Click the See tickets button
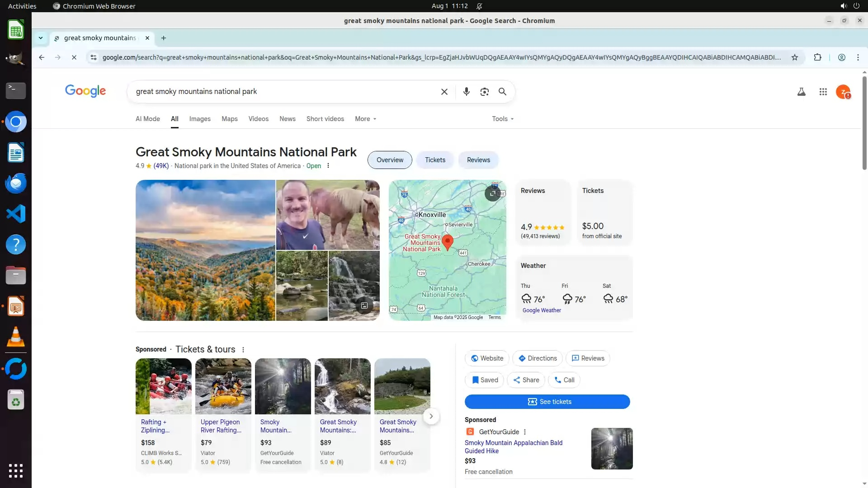 (547, 402)
